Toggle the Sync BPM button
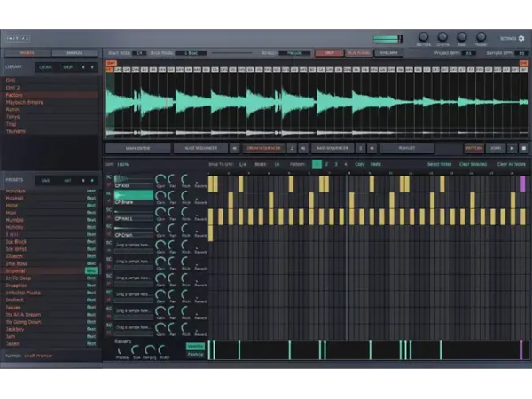The height and width of the screenshot is (399, 532). (x=388, y=53)
